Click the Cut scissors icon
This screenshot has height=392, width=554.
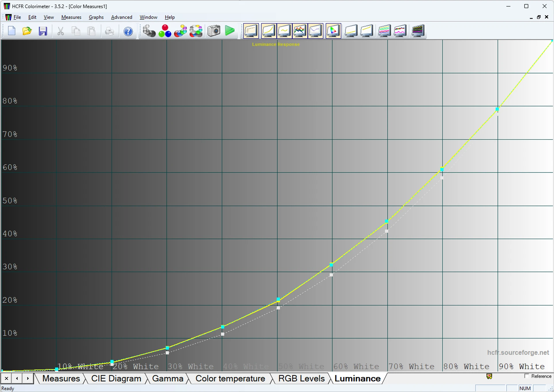pos(61,31)
